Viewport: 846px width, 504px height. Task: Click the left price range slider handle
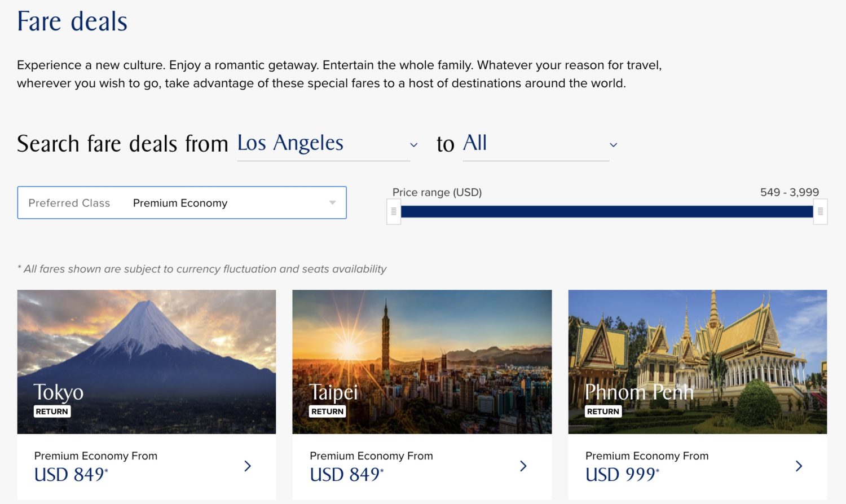394,211
